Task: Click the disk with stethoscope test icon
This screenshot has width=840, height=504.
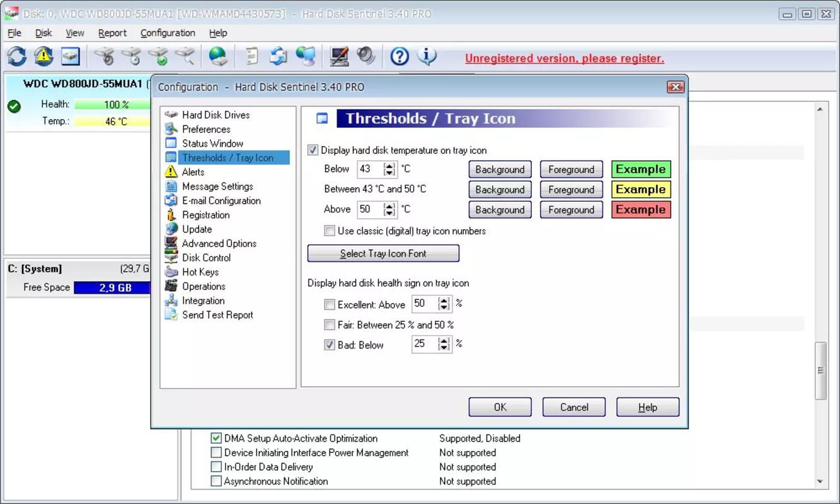Action: (x=104, y=56)
